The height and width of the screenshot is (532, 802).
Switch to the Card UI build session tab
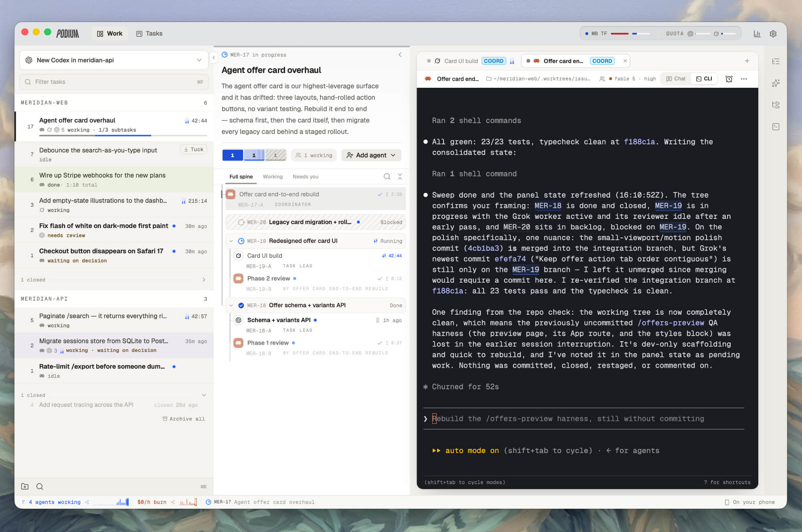[x=470, y=61]
